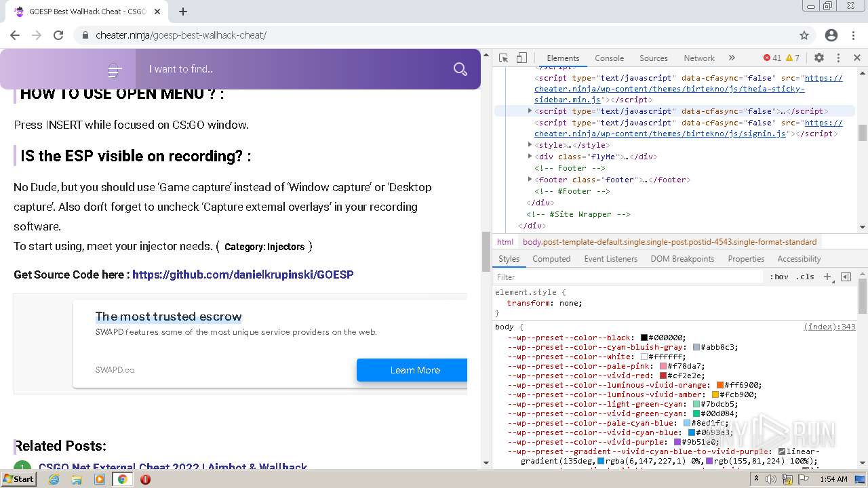The image size is (868, 488).
Task: Reload the page with refresh icon
Action: click(58, 35)
